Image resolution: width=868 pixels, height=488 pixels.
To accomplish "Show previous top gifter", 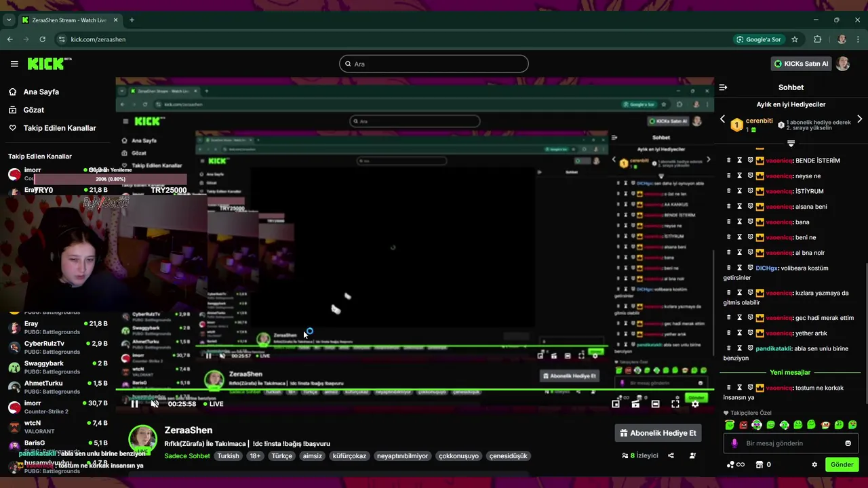I will [x=722, y=119].
